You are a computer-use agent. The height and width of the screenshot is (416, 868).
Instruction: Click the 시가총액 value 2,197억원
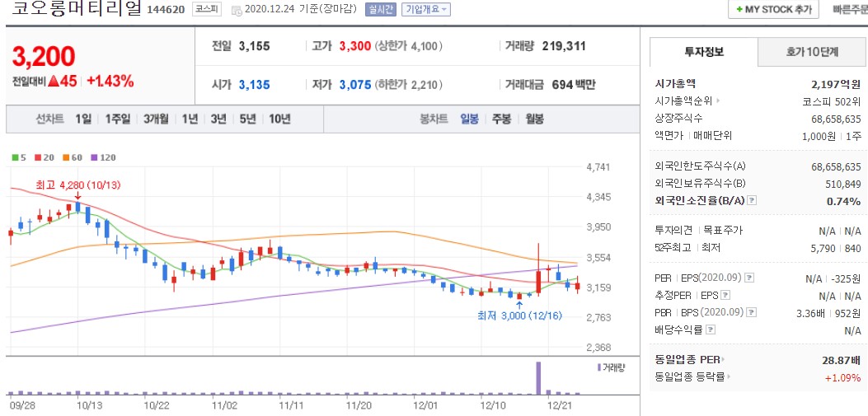tap(836, 84)
